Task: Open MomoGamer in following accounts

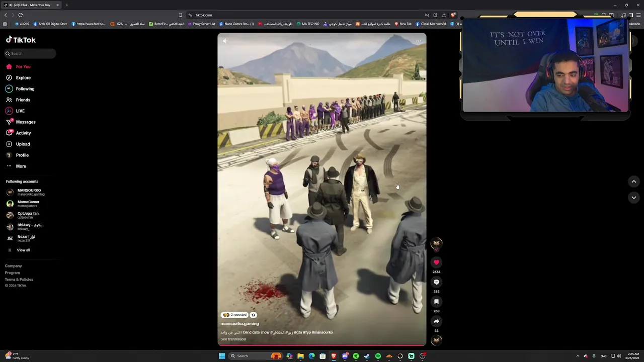Action: click(x=23, y=204)
